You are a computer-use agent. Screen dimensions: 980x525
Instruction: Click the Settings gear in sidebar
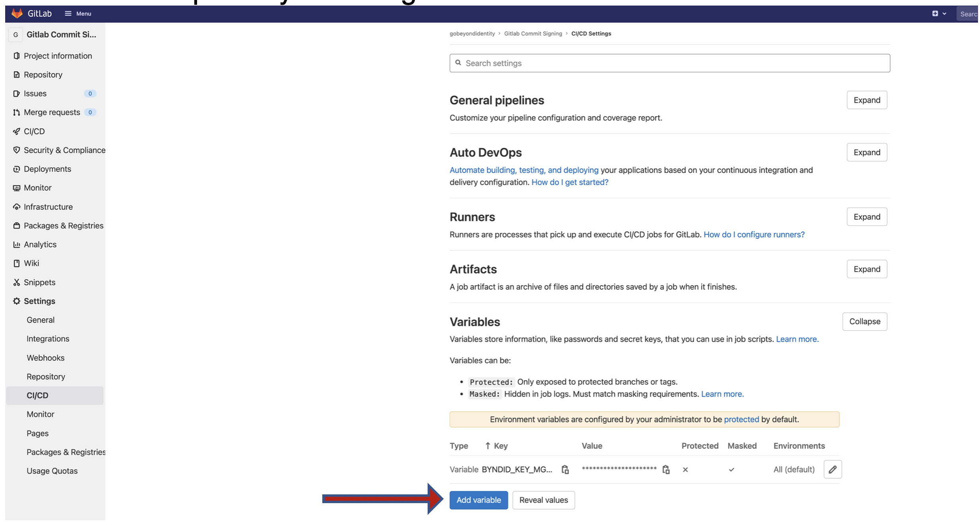[x=17, y=301]
